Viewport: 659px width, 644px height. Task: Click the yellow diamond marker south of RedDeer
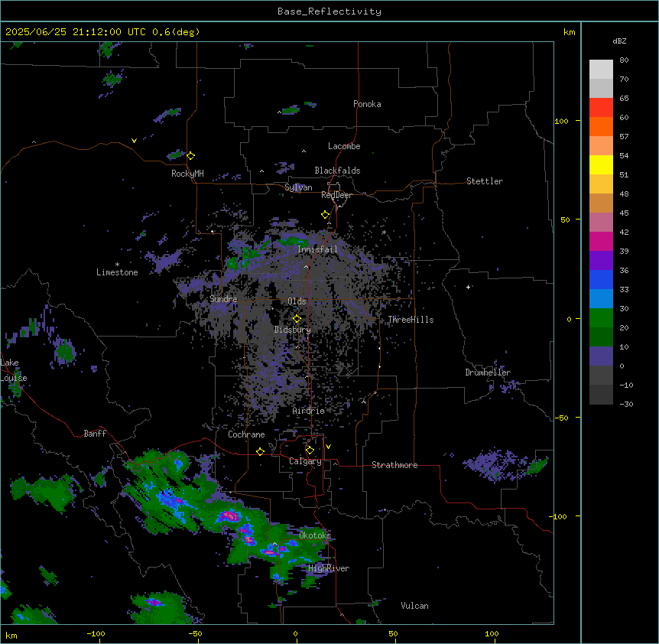(x=326, y=215)
